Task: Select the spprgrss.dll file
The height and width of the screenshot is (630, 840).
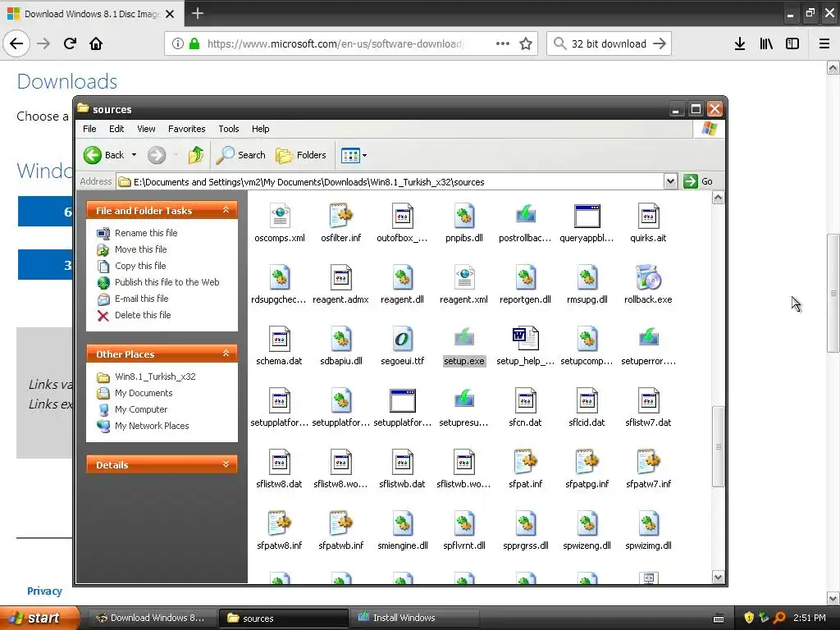Action: click(526, 532)
